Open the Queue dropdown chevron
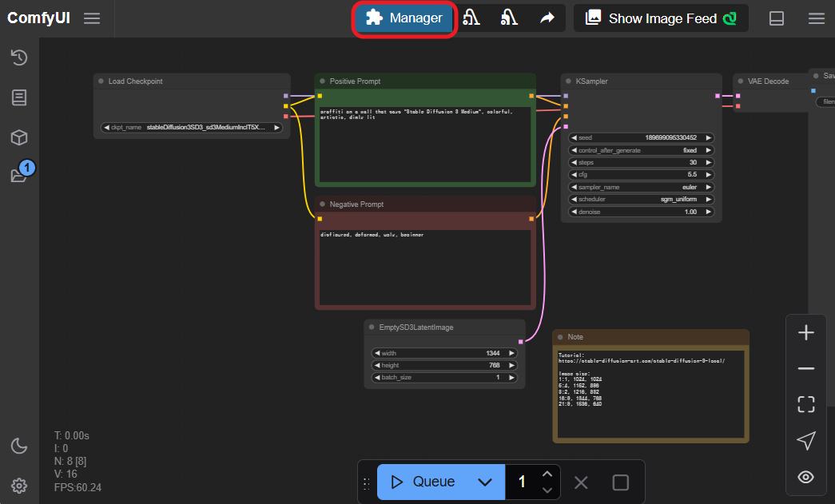This screenshot has width=835, height=504. (x=484, y=482)
